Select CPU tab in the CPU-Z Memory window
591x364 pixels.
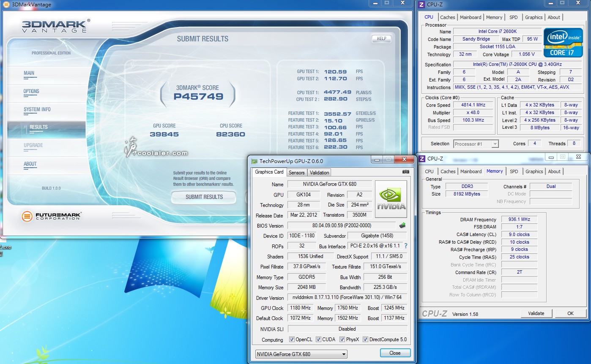(429, 171)
